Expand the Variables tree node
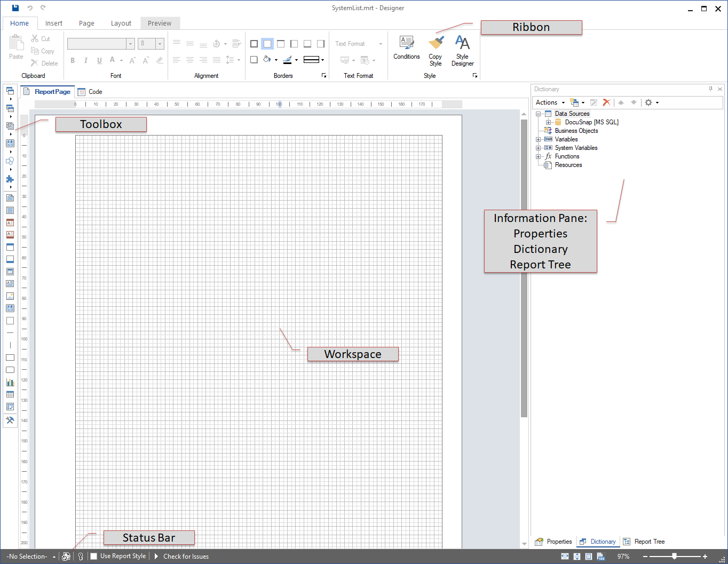Viewport: 728px width, 564px height. coord(538,139)
